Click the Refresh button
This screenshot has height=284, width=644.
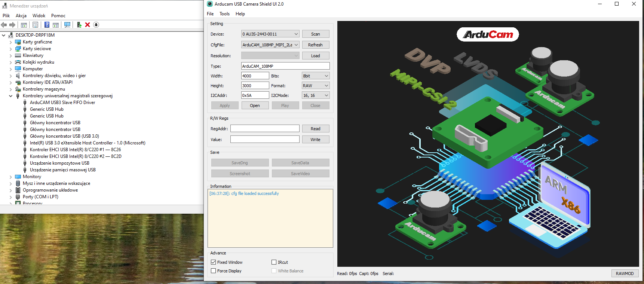[316, 45]
